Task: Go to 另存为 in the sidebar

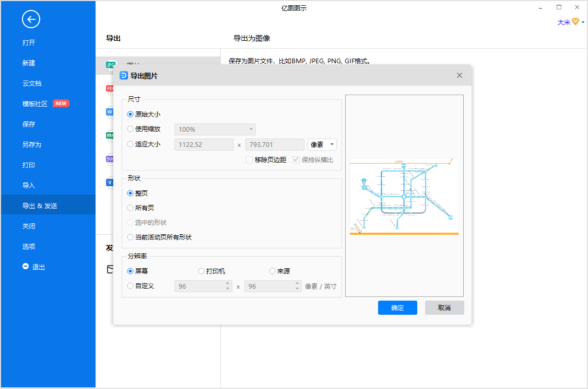Action: (31, 145)
